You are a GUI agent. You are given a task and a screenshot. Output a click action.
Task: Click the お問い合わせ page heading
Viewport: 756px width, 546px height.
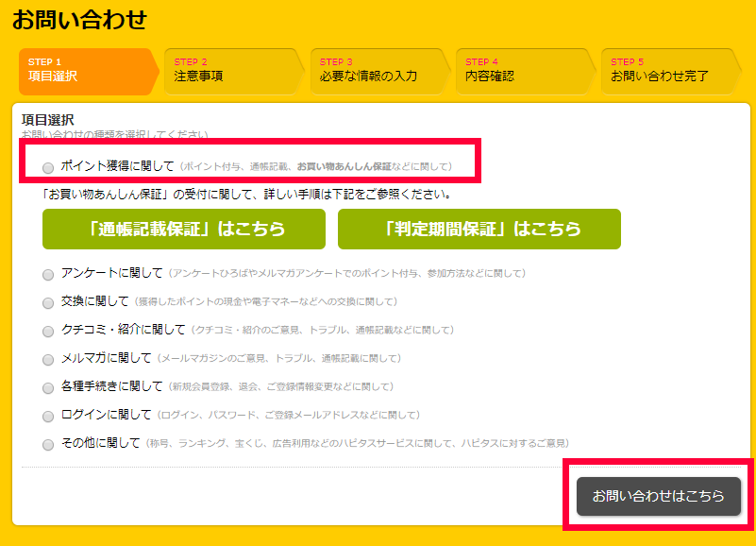tap(79, 19)
